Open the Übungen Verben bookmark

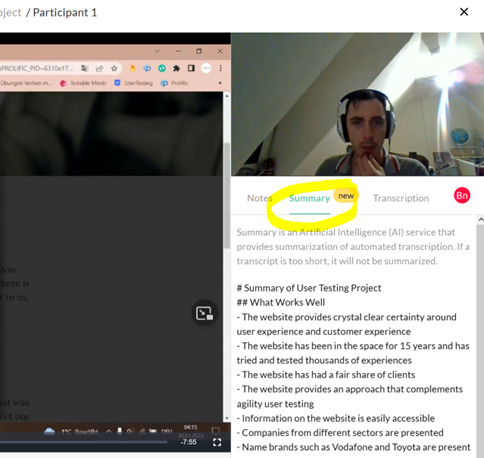tap(26, 83)
